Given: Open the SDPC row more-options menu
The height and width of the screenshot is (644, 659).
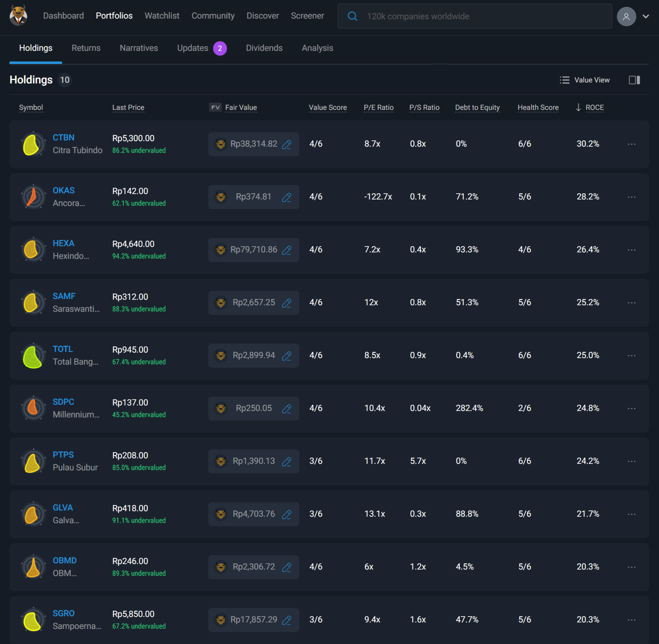Looking at the screenshot, I should click(632, 409).
